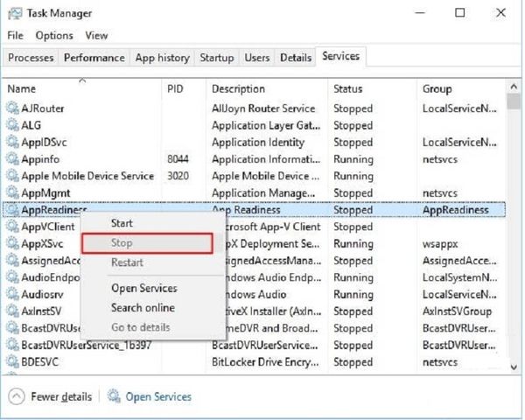Sort services by Name column header

click(22, 89)
